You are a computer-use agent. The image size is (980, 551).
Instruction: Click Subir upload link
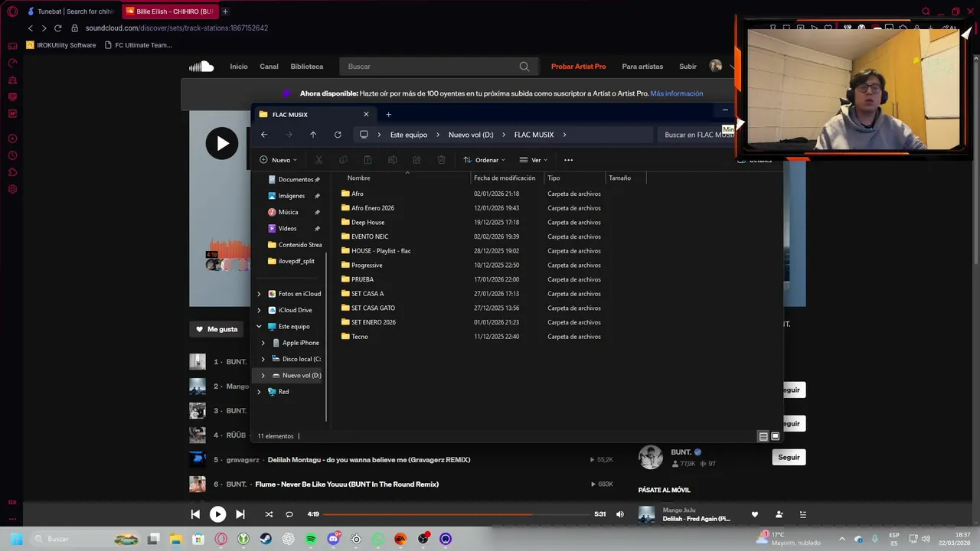[688, 67]
